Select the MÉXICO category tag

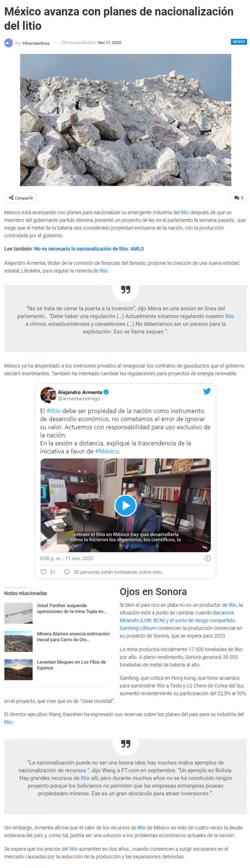pyautogui.click(x=239, y=41)
